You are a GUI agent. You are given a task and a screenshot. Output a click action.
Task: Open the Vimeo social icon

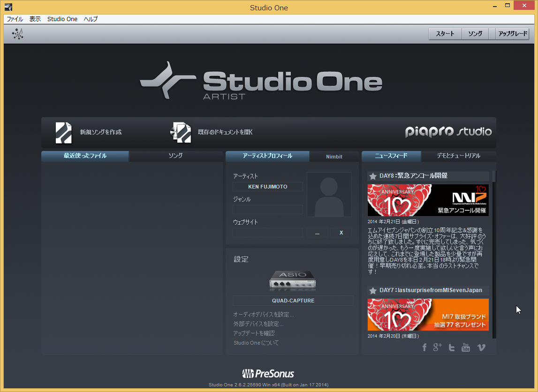[481, 347]
